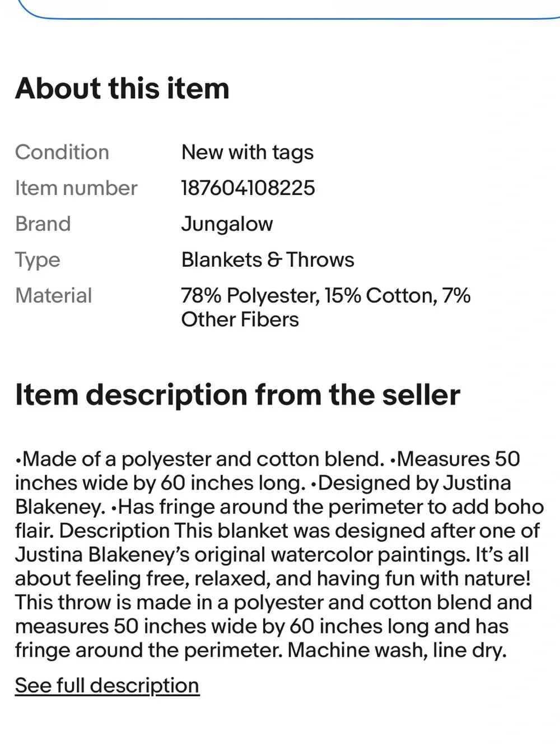
Task: Click the Other Fibers text line
Action: coord(240,319)
